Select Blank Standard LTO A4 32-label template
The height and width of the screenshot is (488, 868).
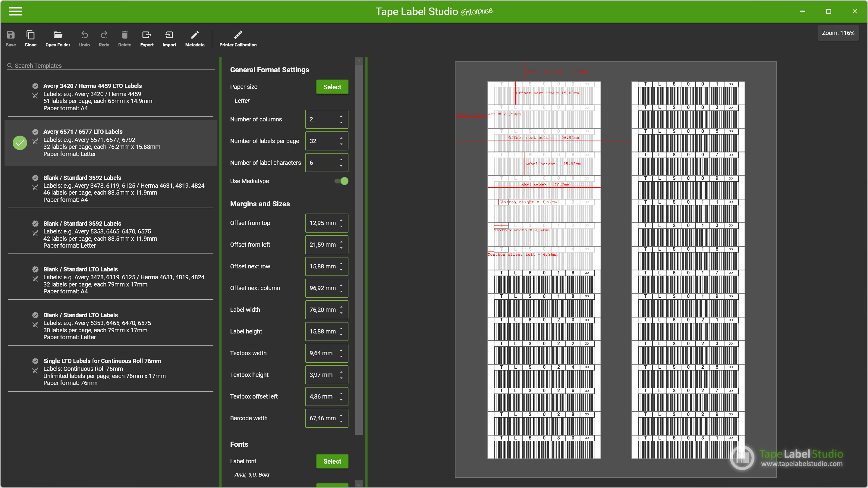click(x=111, y=280)
